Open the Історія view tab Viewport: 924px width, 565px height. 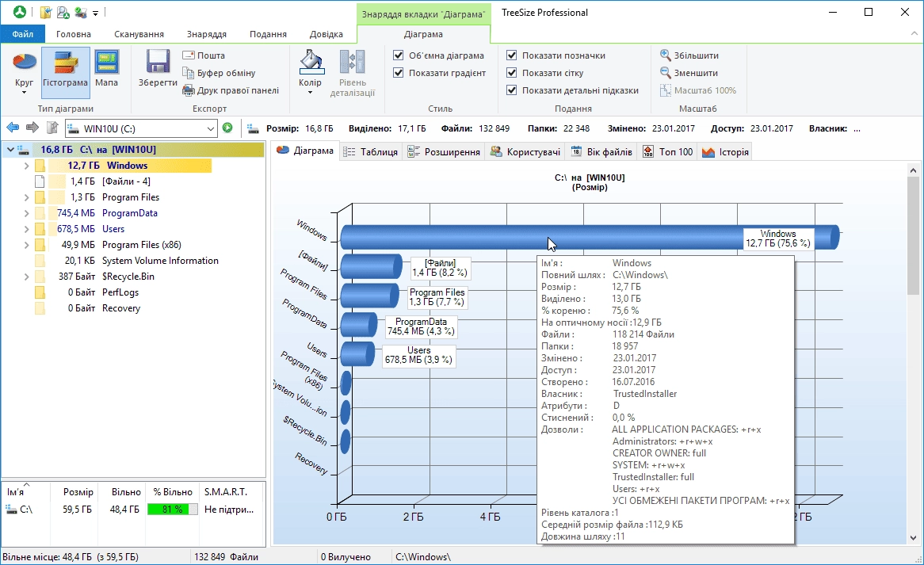click(x=725, y=152)
